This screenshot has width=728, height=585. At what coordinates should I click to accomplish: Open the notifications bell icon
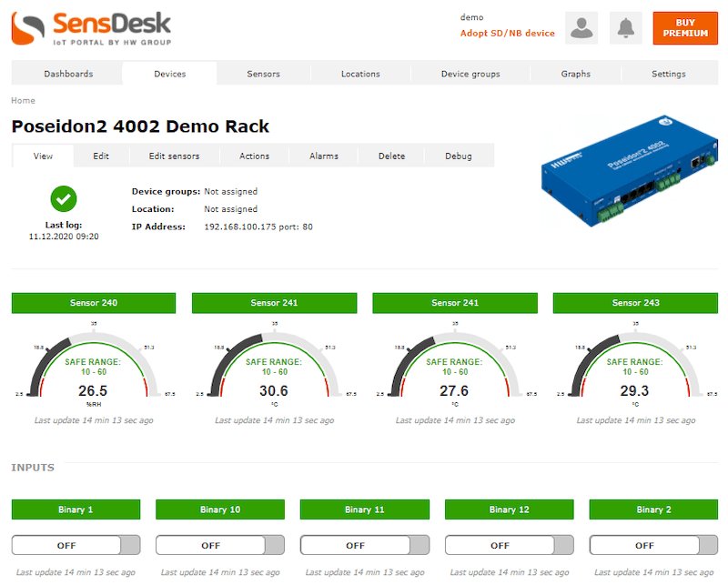[x=625, y=28]
